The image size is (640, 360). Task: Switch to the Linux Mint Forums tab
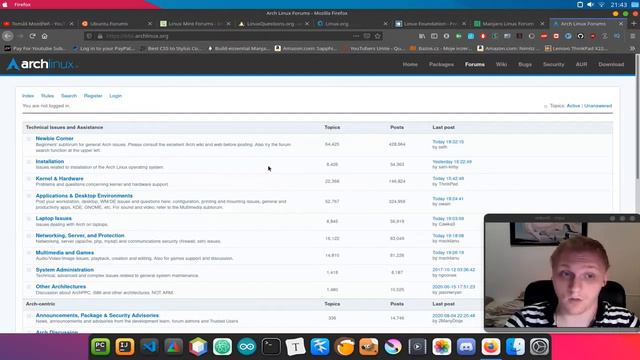click(195, 24)
